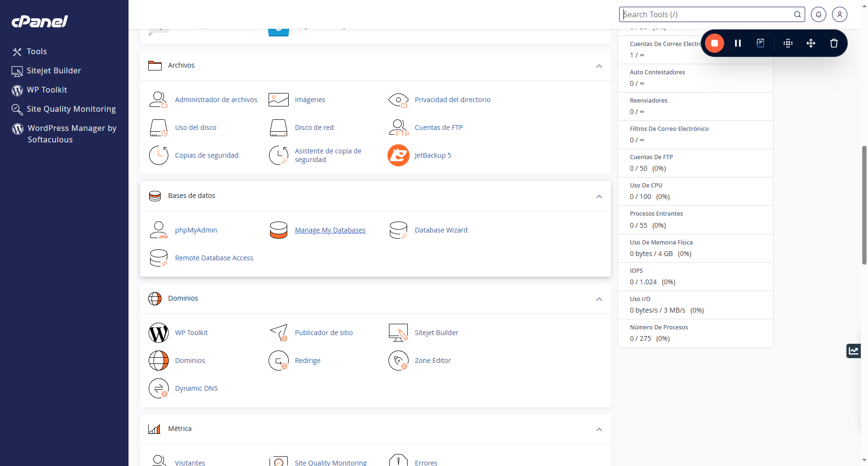The image size is (868, 466).
Task: Click the Uso De CPU statistic
Action: click(x=695, y=191)
